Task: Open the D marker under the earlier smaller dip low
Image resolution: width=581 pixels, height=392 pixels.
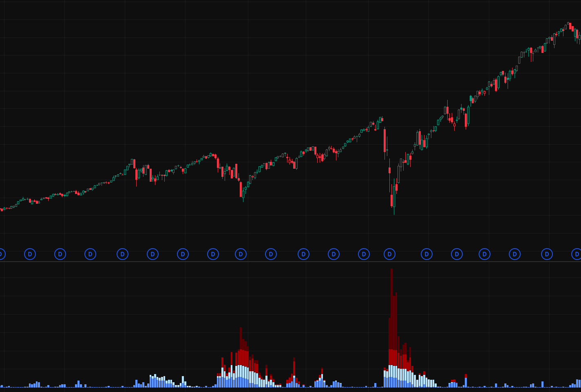Action: (x=241, y=254)
